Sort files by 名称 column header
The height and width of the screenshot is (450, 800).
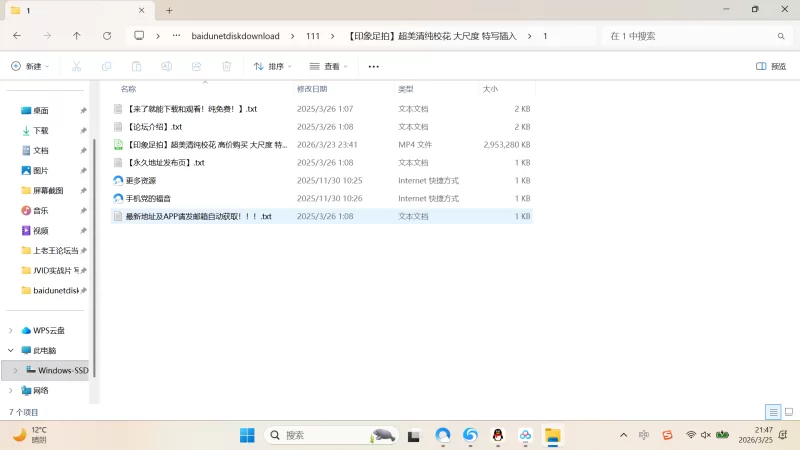[129, 89]
